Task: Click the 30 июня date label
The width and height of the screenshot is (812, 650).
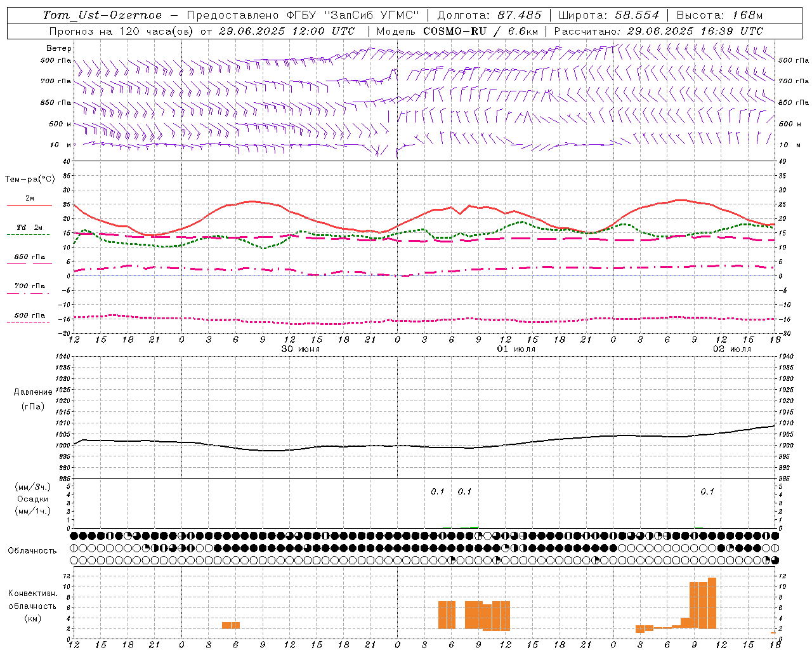Action: tap(301, 349)
